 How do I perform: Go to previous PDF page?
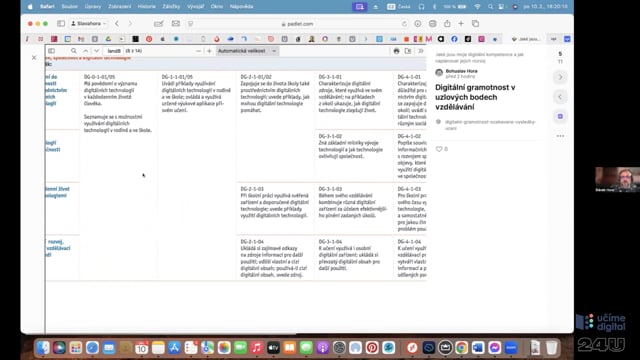85,51
